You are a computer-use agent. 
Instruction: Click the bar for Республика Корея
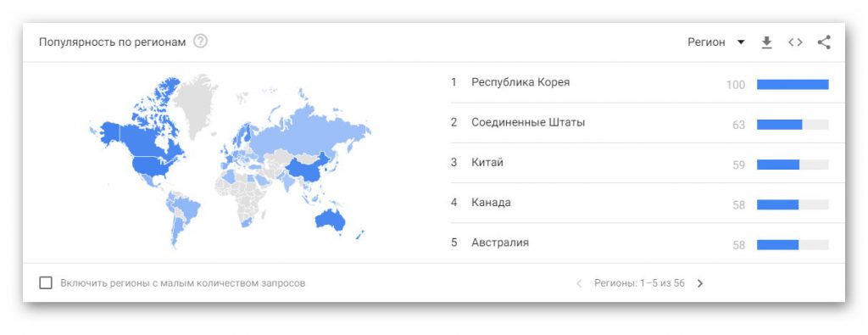(793, 85)
